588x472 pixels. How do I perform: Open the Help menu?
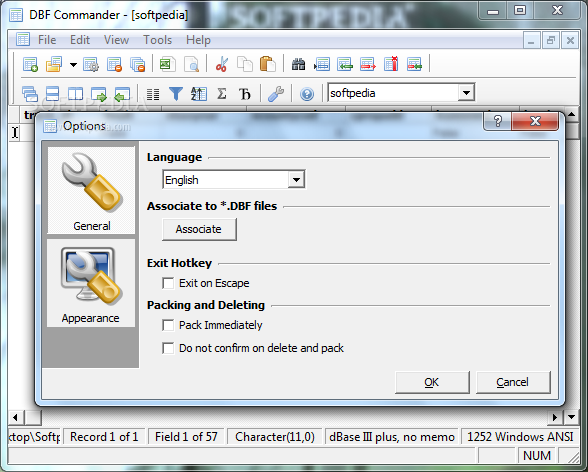[x=198, y=40]
